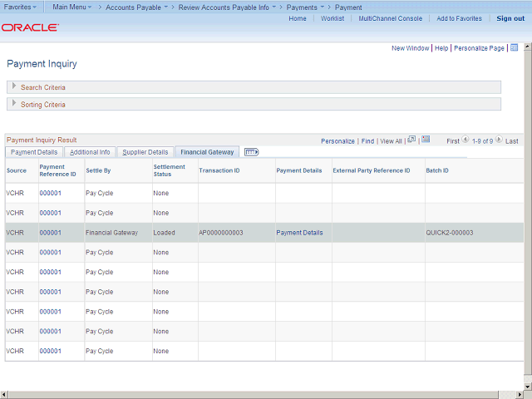The height and width of the screenshot is (399, 532).
Task: Expand the Sorting Criteria section
Action: click(x=14, y=104)
